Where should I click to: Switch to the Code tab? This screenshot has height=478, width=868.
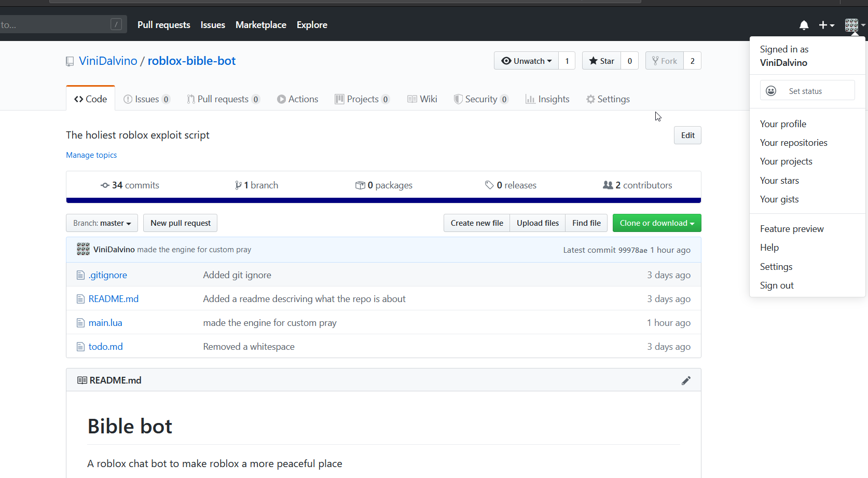pyautogui.click(x=90, y=99)
